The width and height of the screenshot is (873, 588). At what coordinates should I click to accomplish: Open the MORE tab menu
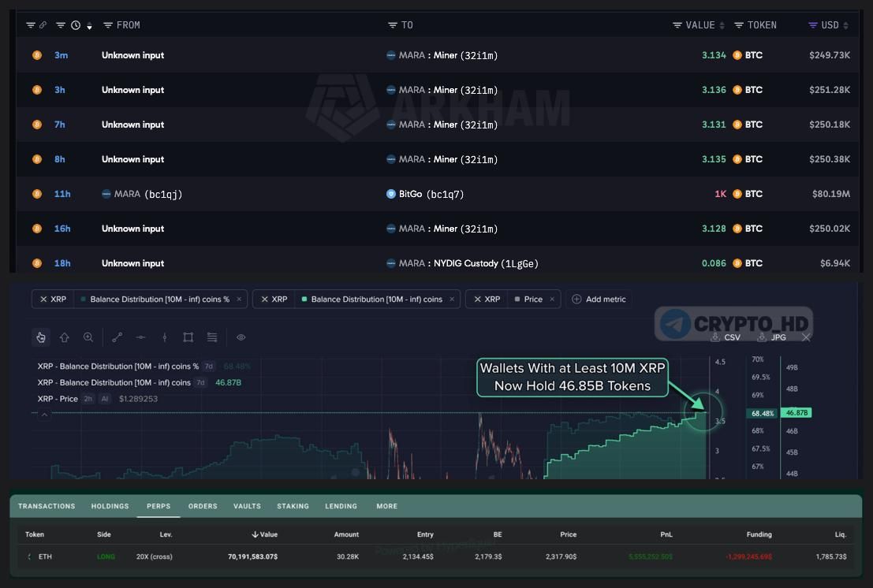coord(387,506)
